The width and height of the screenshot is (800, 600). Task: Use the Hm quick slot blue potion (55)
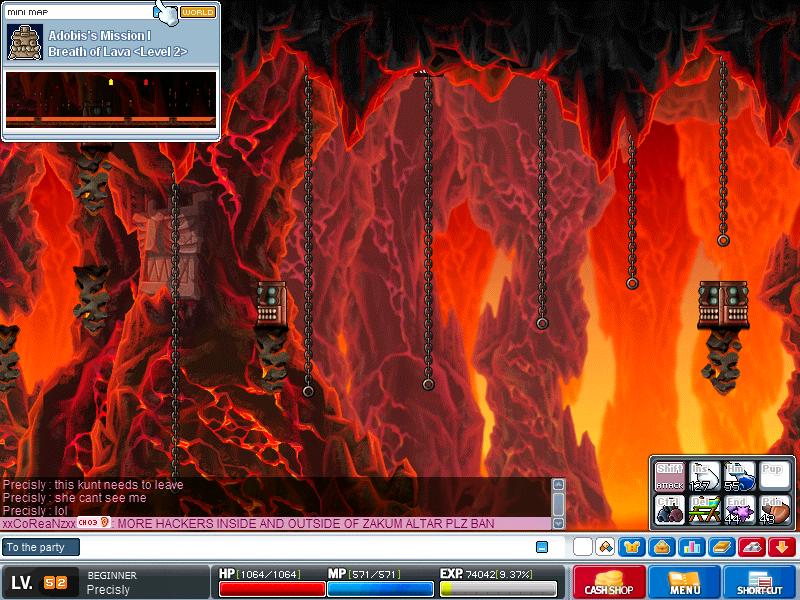739,477
